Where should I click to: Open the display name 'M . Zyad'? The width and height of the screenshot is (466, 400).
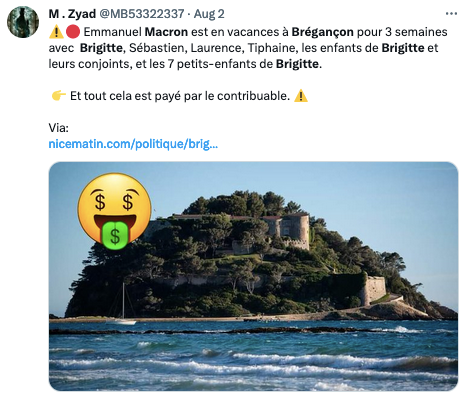click(72, 14)
